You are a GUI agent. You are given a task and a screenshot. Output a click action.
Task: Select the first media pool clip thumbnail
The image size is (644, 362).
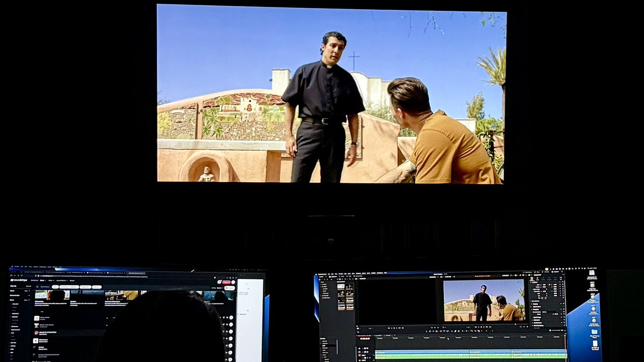[341, 286]
